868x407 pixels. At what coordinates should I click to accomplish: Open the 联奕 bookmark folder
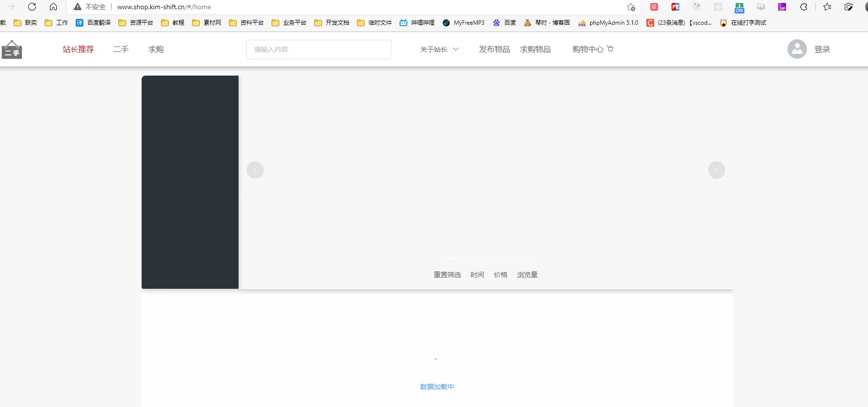pos(25,23)
